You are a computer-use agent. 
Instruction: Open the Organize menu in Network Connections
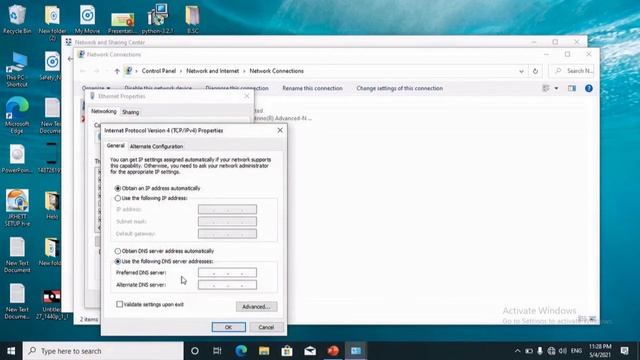point(96,88)
